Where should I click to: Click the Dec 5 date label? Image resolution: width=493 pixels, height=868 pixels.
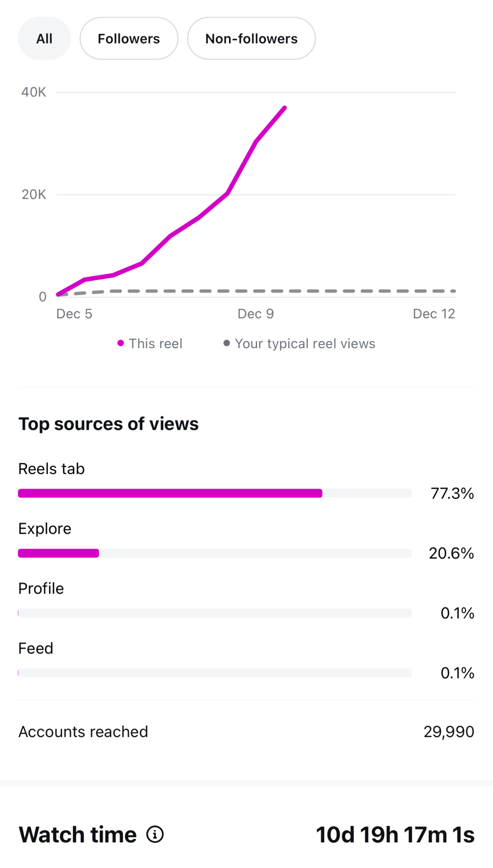pyautogui.click(x=74, y=314)
